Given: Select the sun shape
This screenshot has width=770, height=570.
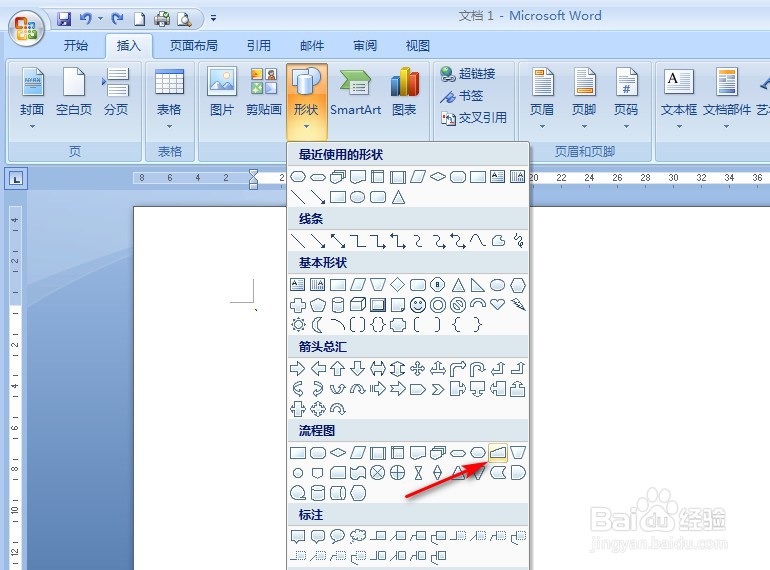Looking at the screenshot, I should pyautogui.click(x=298, y=325).
